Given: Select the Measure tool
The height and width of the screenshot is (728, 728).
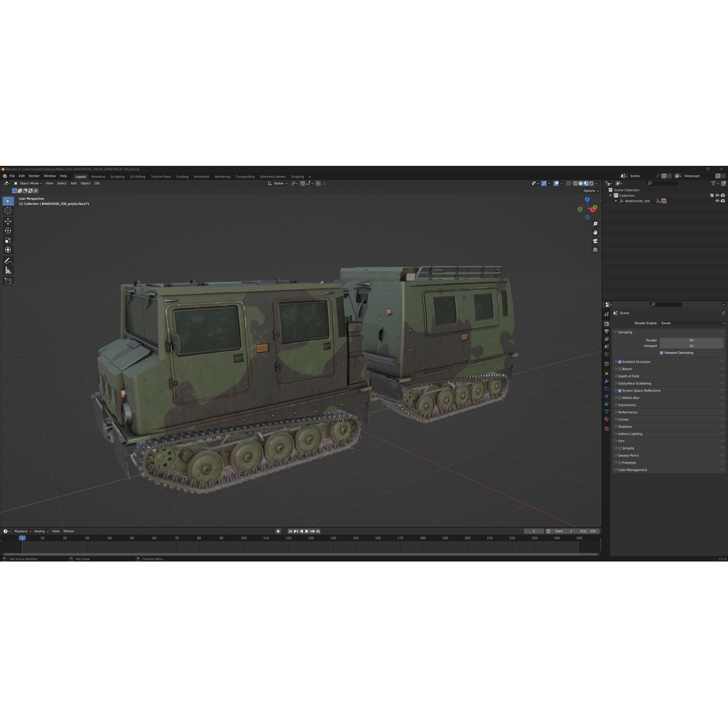Looking at the screenshot, I should click(x=8, y=270).
